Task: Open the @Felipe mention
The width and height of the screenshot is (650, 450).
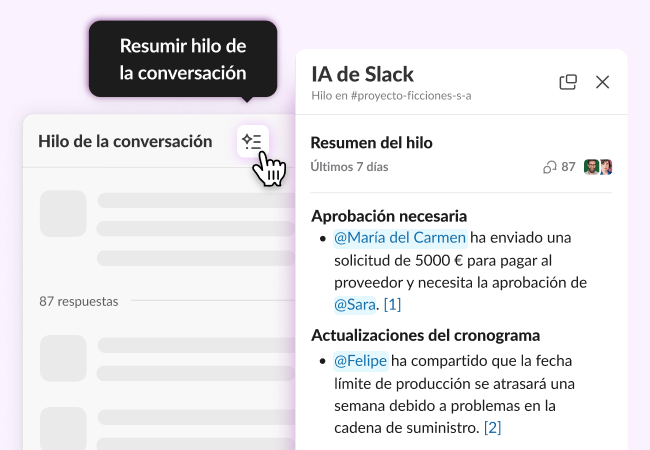Action: [359, 360]
